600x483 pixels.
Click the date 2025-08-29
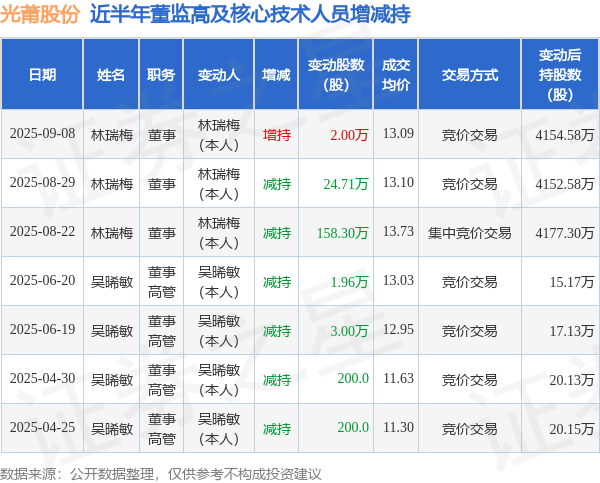tap(42, 183)
